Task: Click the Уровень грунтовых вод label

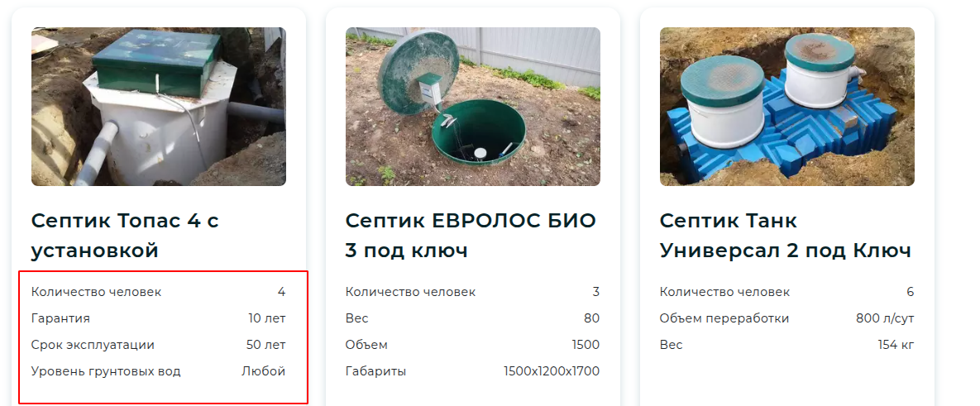Action: (106, 371)
